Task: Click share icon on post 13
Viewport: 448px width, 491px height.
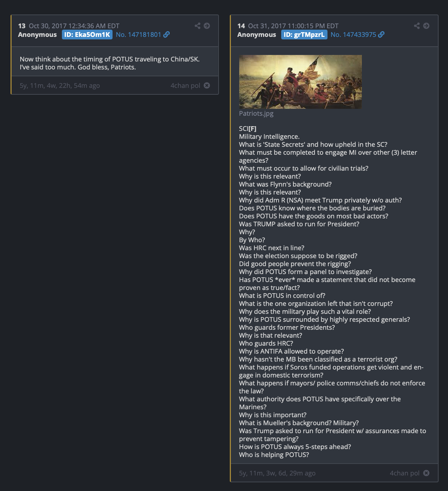Action: pyautogui.click(x=198, y=26)
